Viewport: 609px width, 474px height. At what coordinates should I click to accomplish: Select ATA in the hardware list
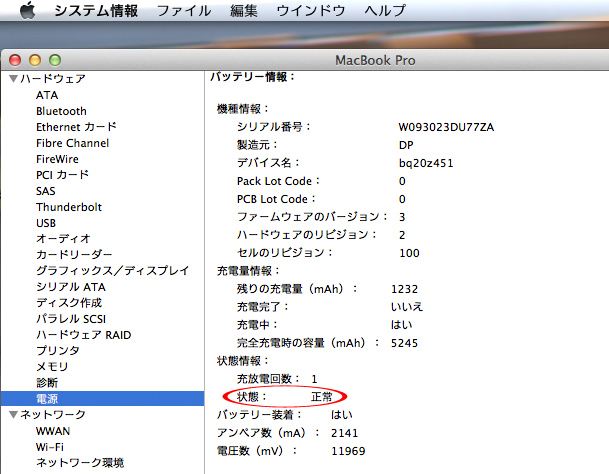[x=47, y=95]
